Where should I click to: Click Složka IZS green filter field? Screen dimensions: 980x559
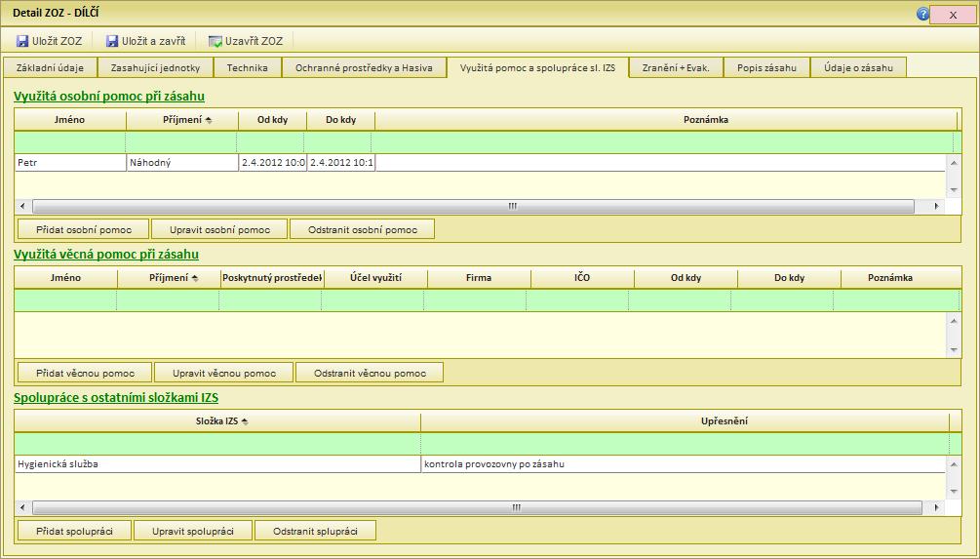217,444
